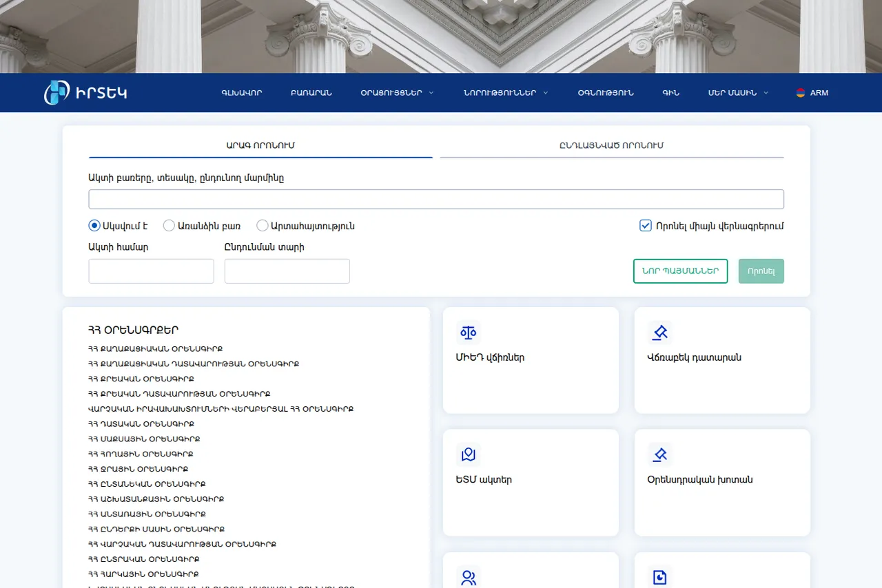Click the scales icon on the ՄԻԵԴ վճիռներ card
The width and height of the screenshot is (882, 588).
click(469, 333)
